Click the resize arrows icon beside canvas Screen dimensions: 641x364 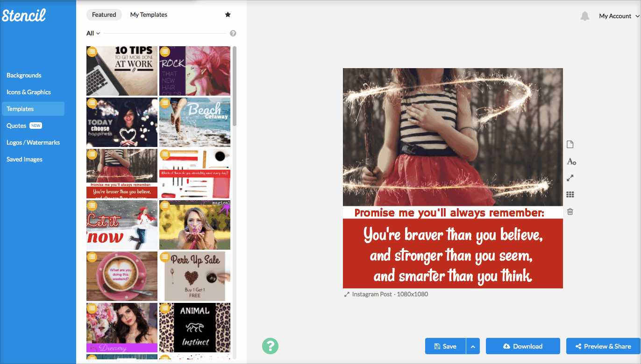tap(570, 178)
